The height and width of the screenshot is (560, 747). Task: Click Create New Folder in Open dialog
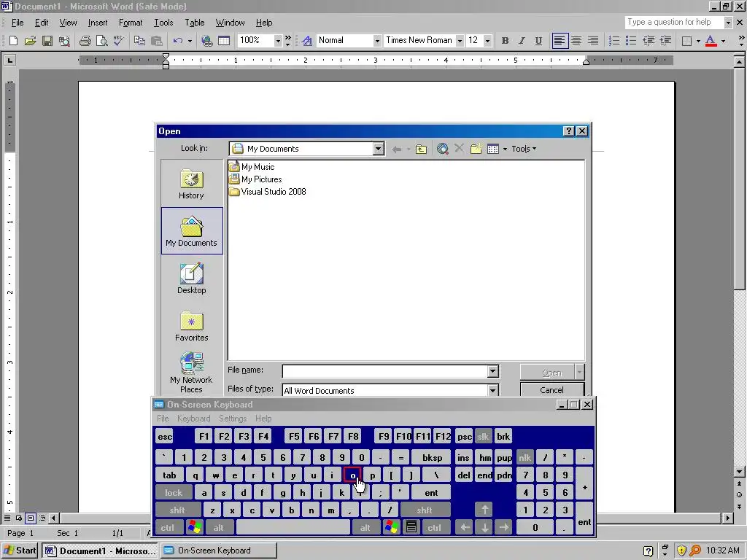click(x=476, y=149)
